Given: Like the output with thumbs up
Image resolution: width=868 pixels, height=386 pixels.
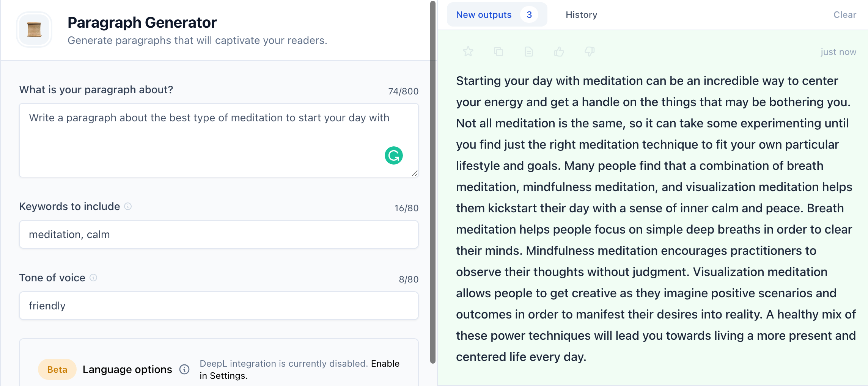Looking at the screenshot, I should click(559, 52).
